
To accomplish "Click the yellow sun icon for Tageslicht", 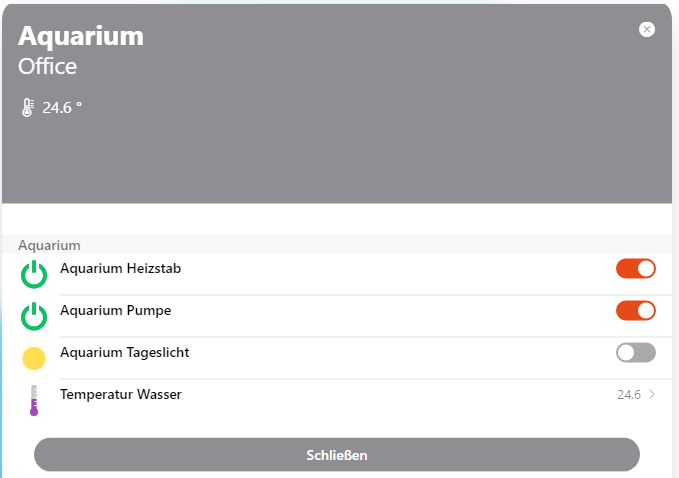I will [x=34, y=358].
